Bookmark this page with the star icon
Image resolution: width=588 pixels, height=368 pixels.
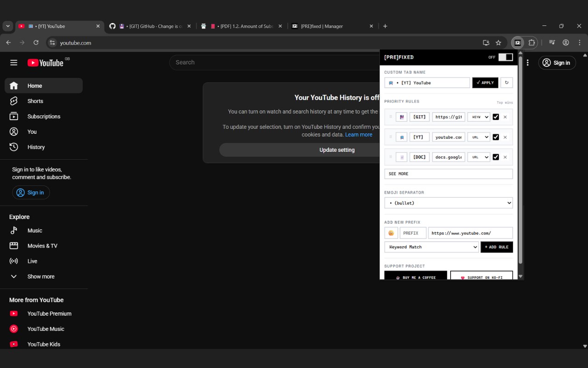point(498,43)
